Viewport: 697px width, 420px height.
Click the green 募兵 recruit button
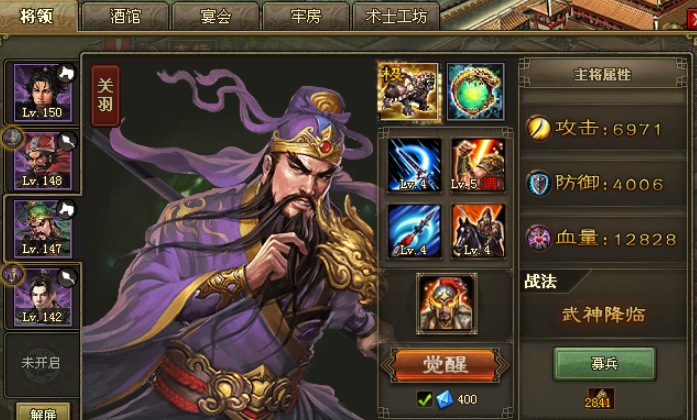(604, 364)
